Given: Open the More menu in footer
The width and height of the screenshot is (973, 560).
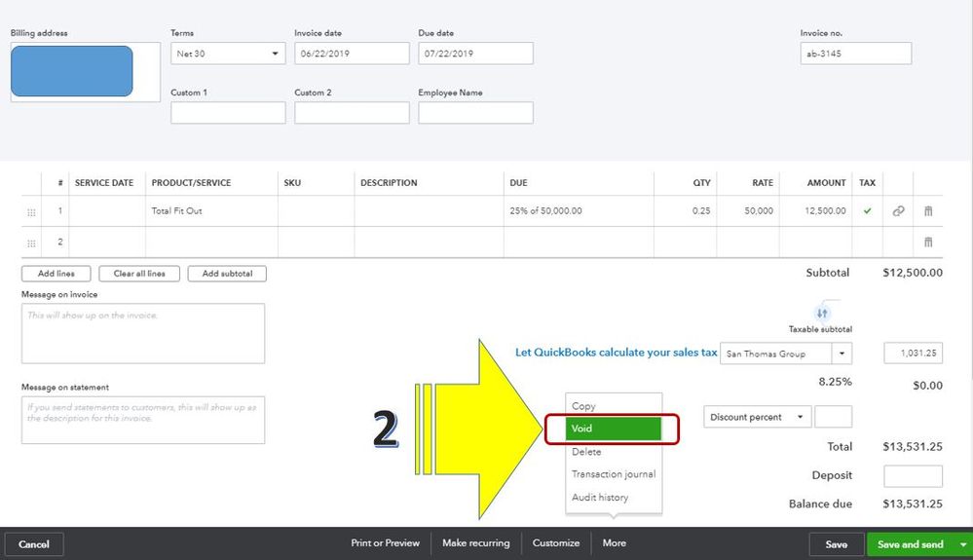Looking at the screenshot, I should pyautogui.click(x=615, y=542).
